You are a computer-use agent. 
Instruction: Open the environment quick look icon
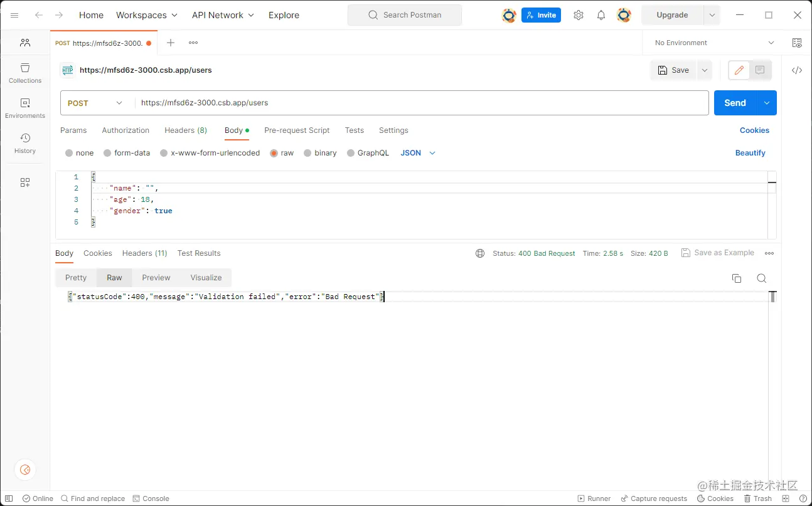pos(797,43)
